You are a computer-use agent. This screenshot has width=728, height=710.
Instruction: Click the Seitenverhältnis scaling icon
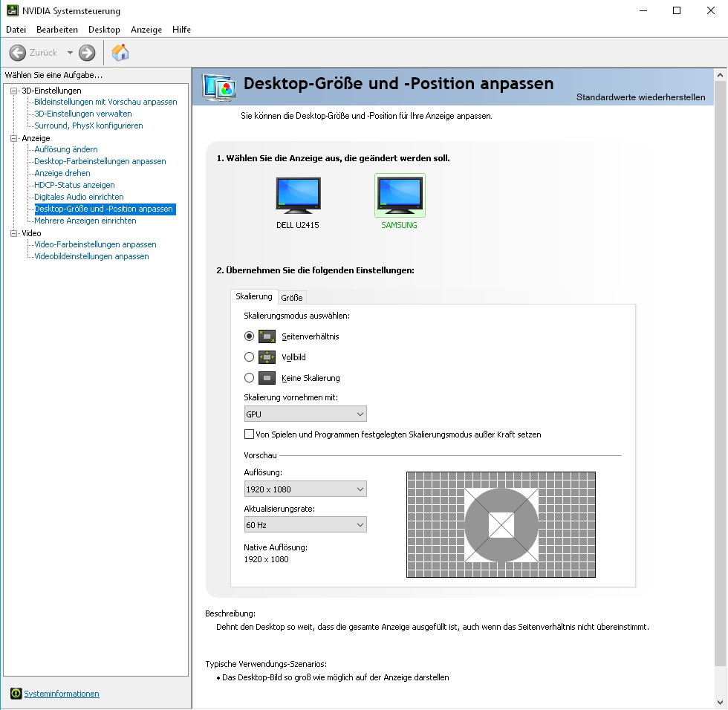click(x=267, y=336)
